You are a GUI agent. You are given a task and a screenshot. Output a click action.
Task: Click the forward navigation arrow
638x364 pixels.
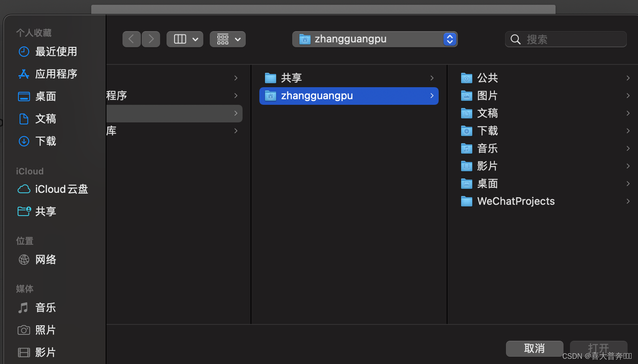151,39
